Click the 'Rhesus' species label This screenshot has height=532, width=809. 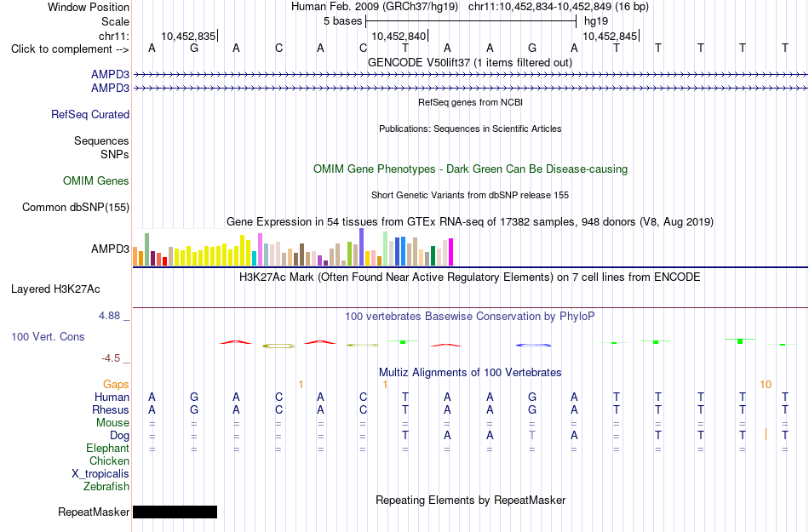tap(111, 409)
